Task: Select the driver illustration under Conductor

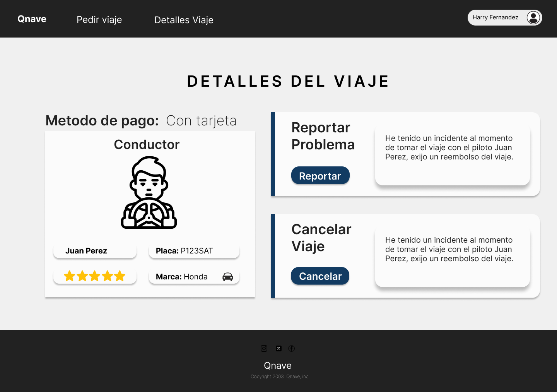Action: coord(149,192)
